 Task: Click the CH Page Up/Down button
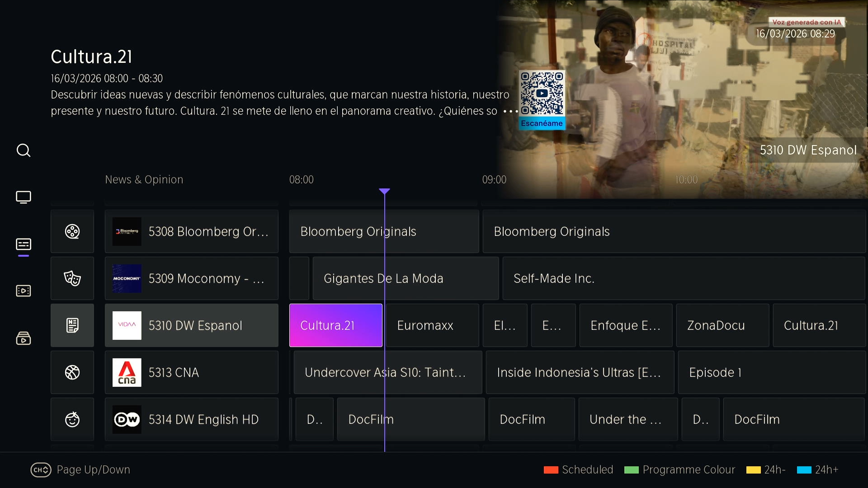(x=41, y=470)
